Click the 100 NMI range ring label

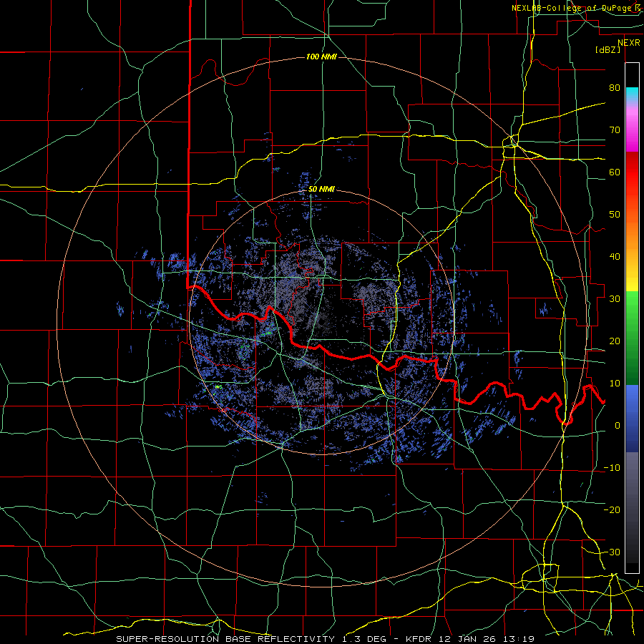(x=321, y=57)
